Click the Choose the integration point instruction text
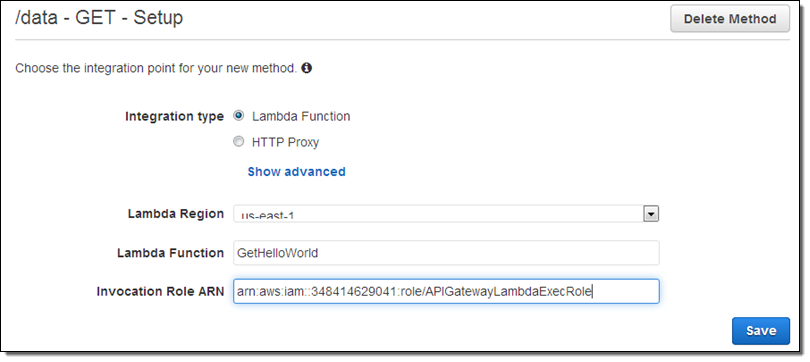 click(x=156, y=69)
